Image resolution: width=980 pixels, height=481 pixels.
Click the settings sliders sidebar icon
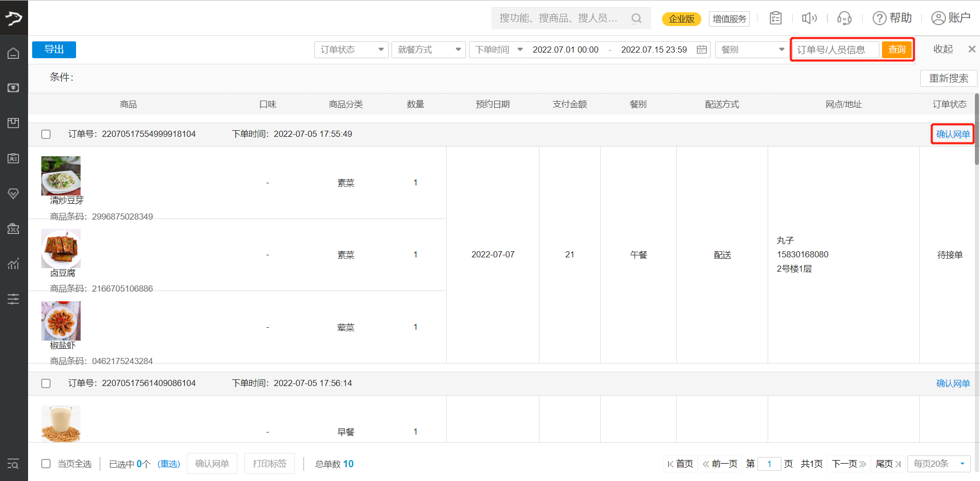(x=13, y=299)
